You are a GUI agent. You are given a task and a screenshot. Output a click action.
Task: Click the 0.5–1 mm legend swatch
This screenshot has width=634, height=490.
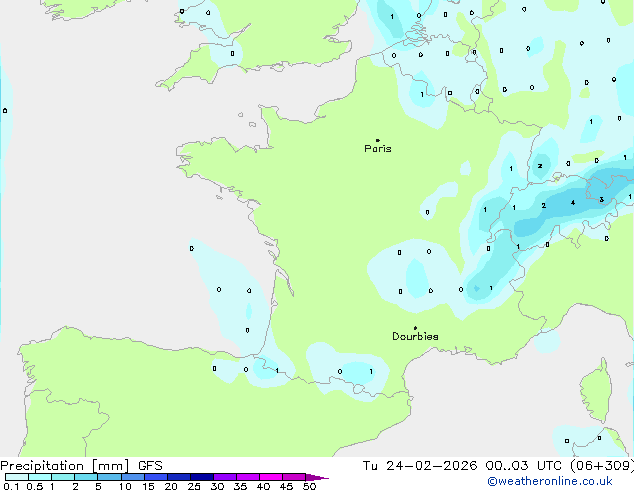[x=40, y=477]
